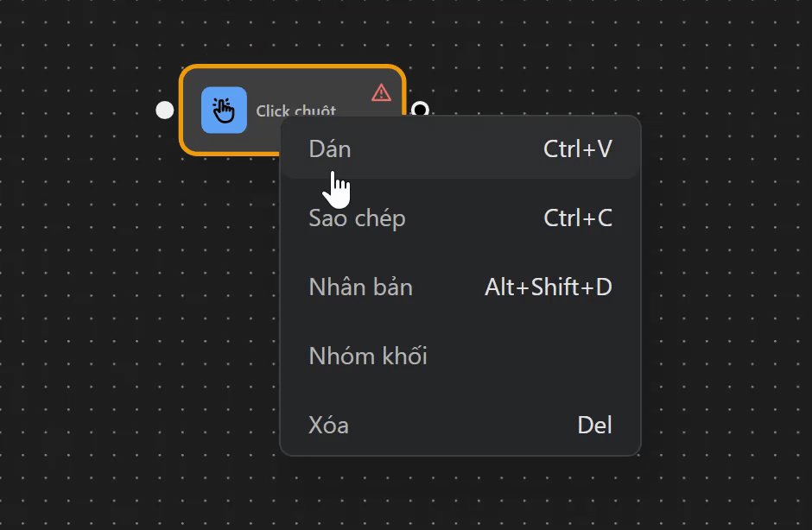
Task: Click the warning indicator to view the error
Action: (380, 91)
